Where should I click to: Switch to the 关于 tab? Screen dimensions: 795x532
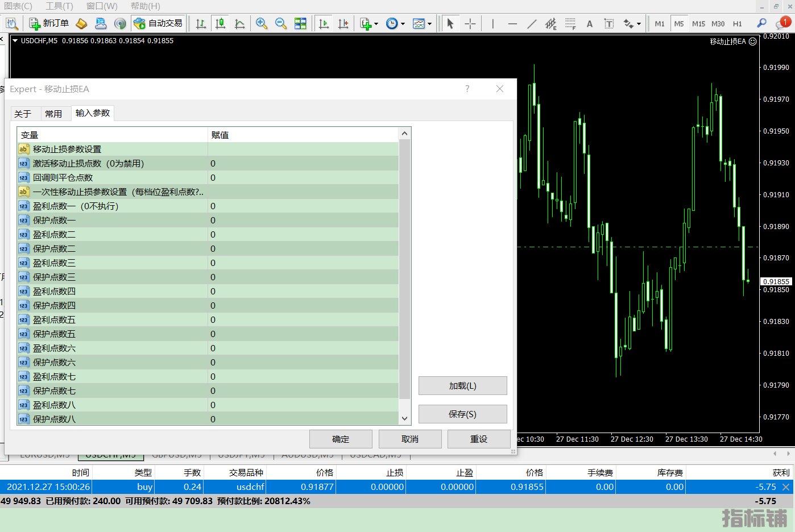pos(23,114)
